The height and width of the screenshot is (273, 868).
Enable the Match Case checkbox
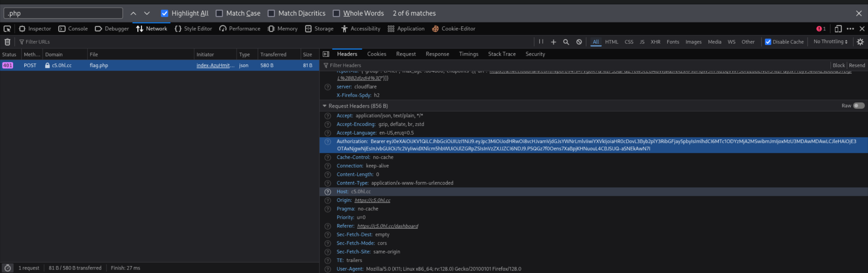[x=219, y=13]
